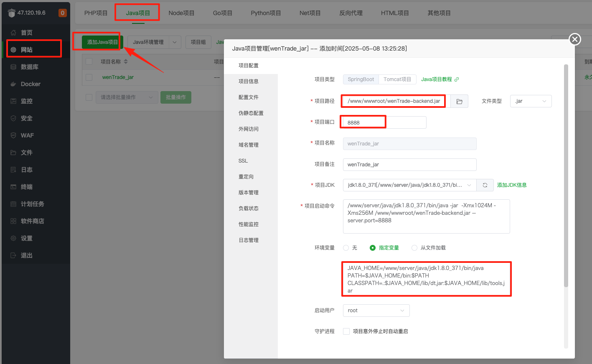Enable 项目意外停止时自动重启 checkbox
Viewport: 592px width, 364px height.
tap(346, 331)
